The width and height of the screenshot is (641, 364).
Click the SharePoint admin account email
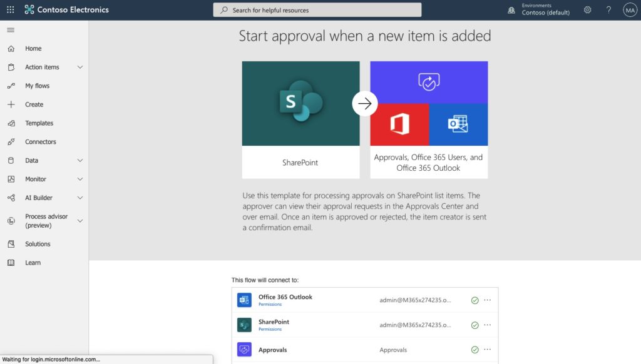(x=415, y=325)
